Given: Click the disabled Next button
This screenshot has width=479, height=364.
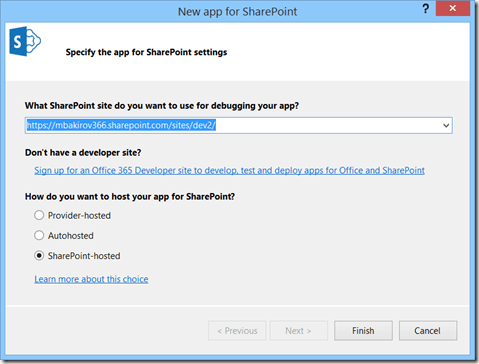Looking at the screenshot, I should [x=299, y=331].
